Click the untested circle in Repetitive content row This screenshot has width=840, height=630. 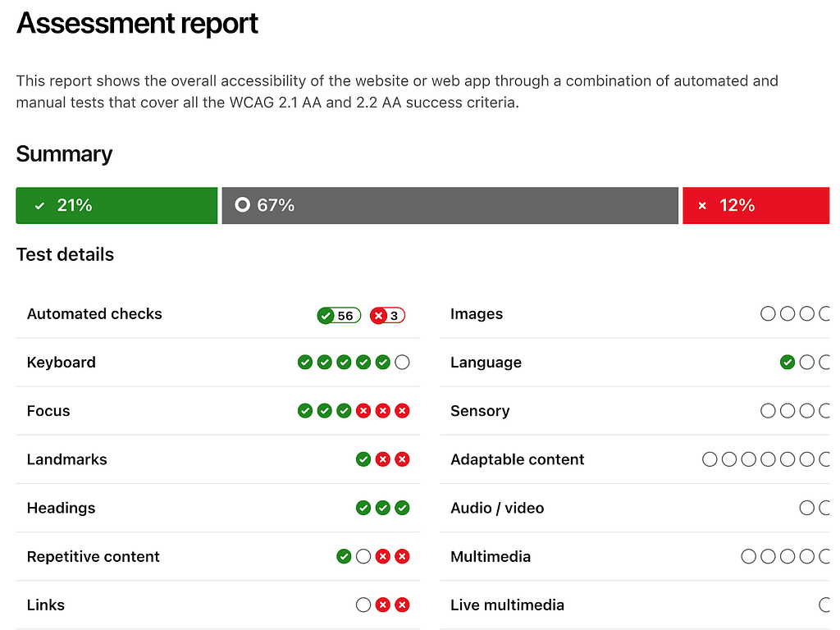363,557
